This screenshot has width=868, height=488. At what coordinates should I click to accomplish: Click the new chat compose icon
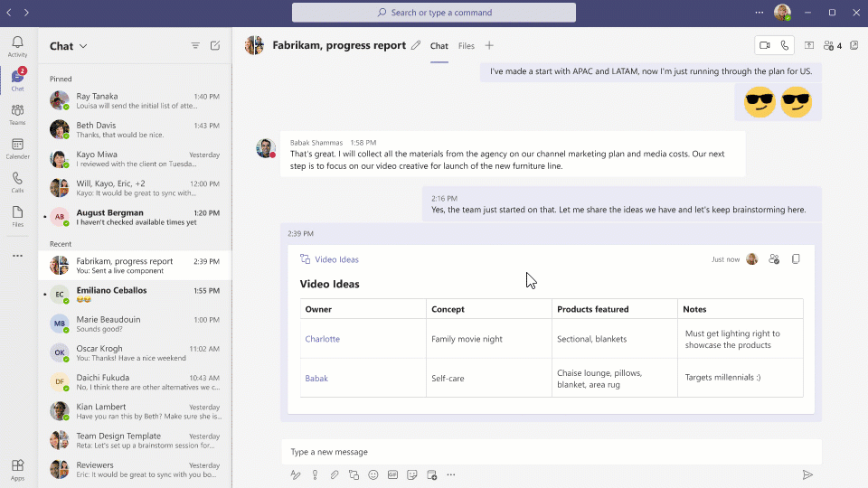point(215,46)
